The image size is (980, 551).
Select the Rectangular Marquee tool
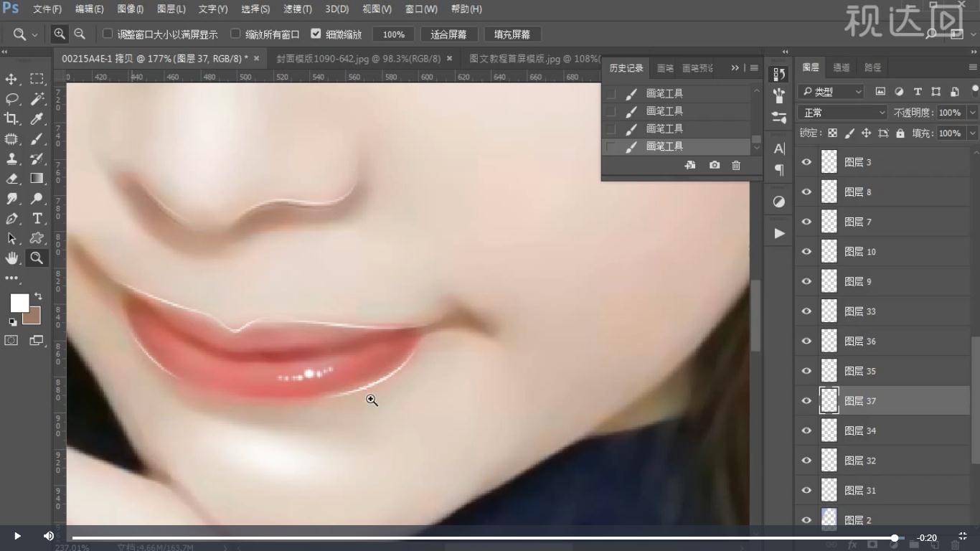(37, 79)
